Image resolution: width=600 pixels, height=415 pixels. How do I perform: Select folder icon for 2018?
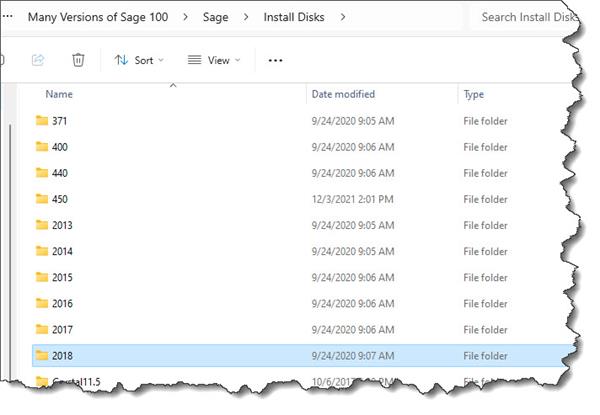point(42,355)
